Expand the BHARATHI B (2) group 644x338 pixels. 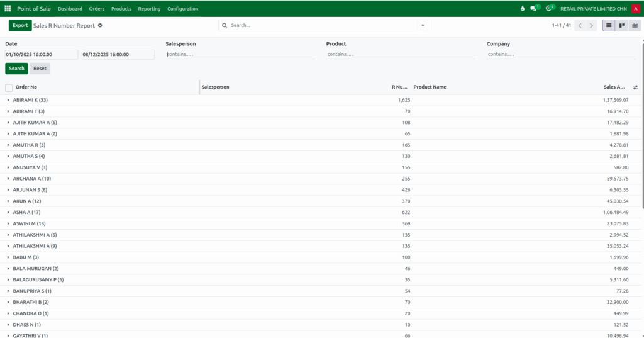tap(8, 302)
